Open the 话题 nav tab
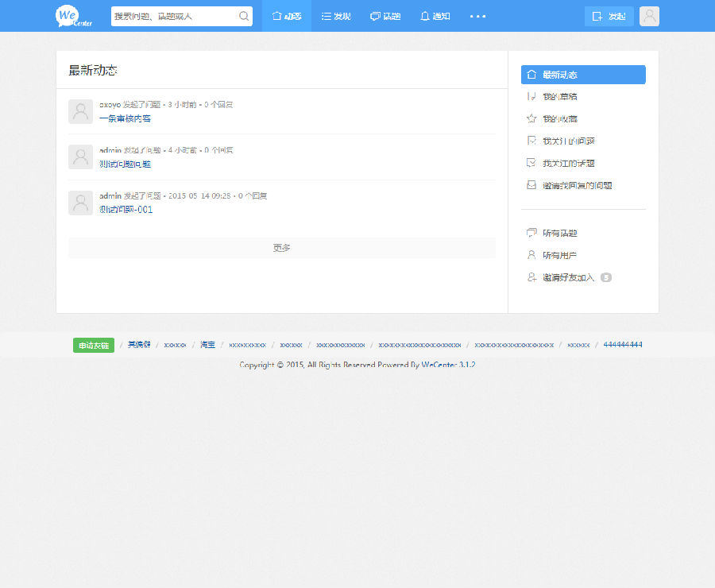This screenshot has height=588, width=715. 385,16
